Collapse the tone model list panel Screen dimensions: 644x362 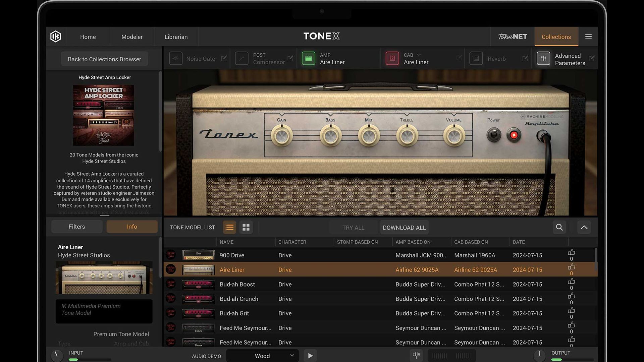[x=584, y=227]
